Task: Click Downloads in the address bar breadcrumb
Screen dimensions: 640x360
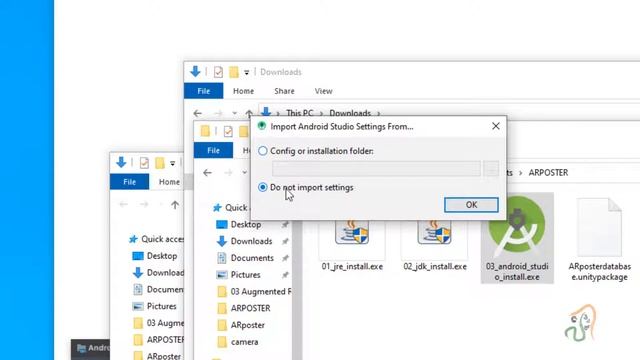Action: [350, 113]
